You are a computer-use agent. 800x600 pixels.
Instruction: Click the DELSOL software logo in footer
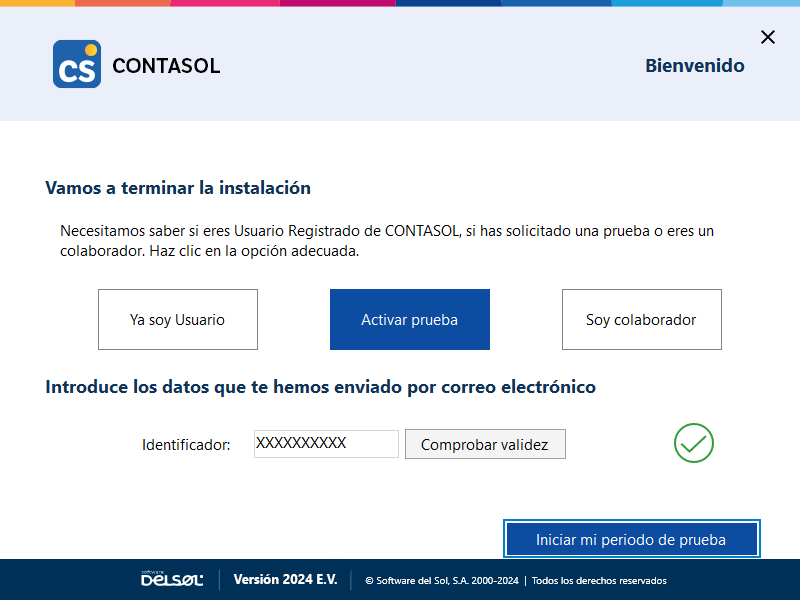[x=172, y=579]
